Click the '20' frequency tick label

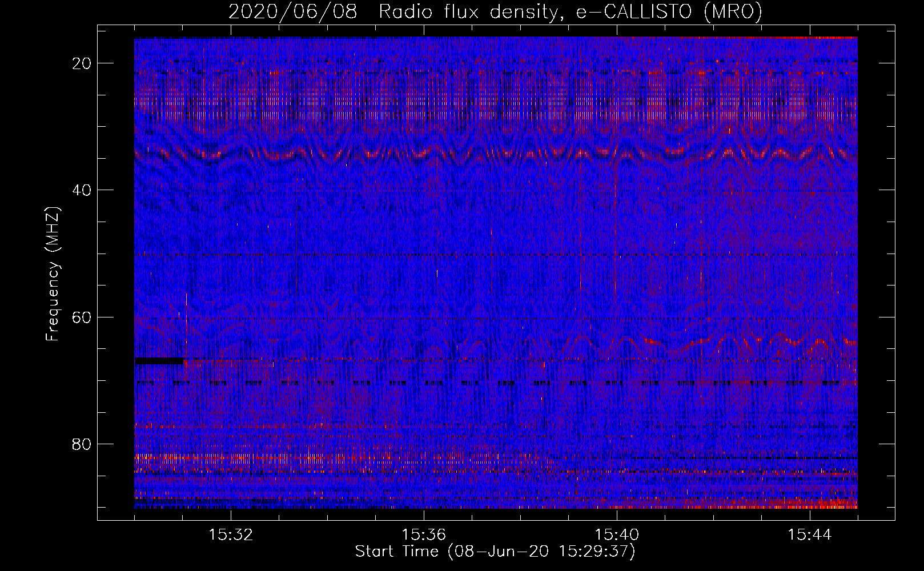(82, 63)
